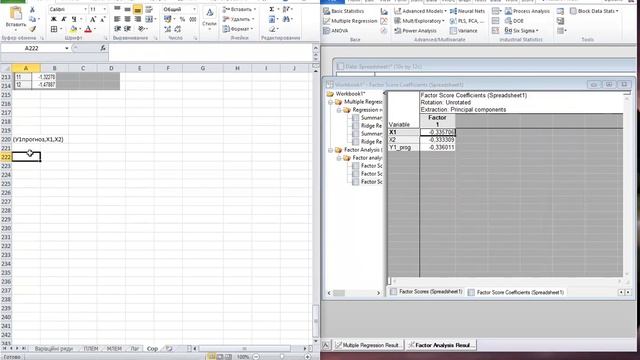Click the Sort and Filter icon
The width and height of the screenshot is (640, 360).
click(x=286, y=9)
